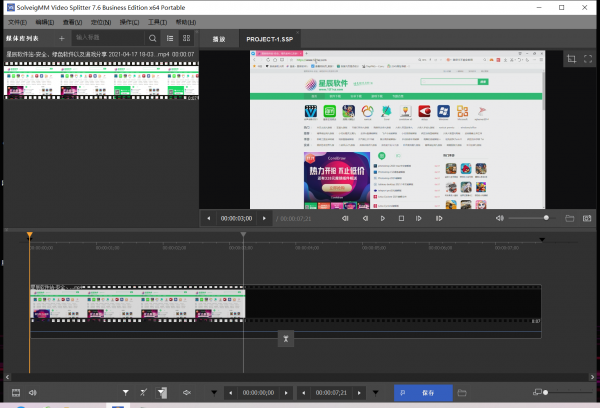Click the current time field 00:00:03;00

[236, 219]
